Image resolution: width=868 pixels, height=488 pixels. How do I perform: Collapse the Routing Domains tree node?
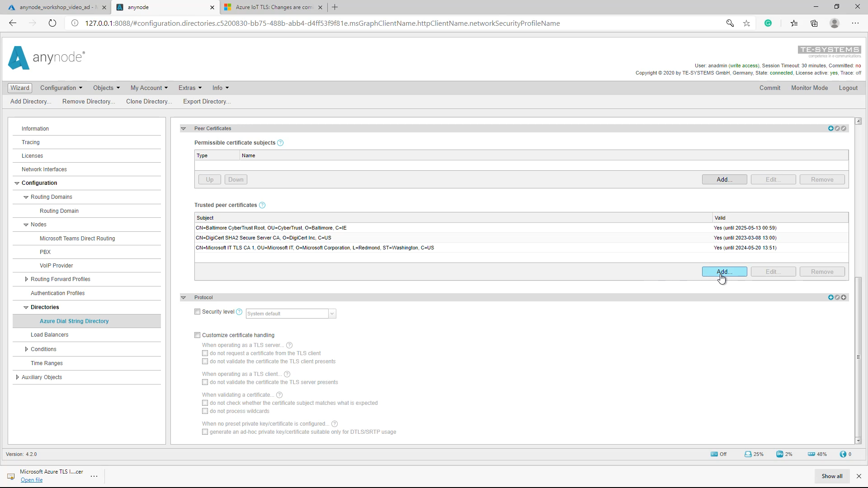coord(26,197)
